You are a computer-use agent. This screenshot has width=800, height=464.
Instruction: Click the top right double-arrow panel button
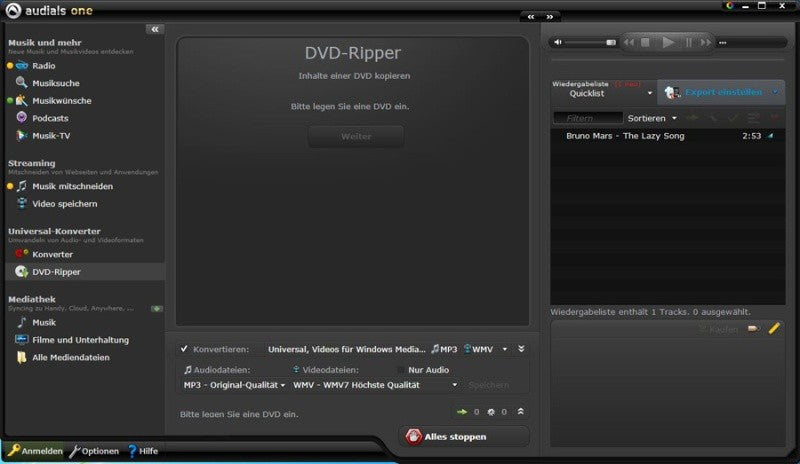[x=549, y=17]
